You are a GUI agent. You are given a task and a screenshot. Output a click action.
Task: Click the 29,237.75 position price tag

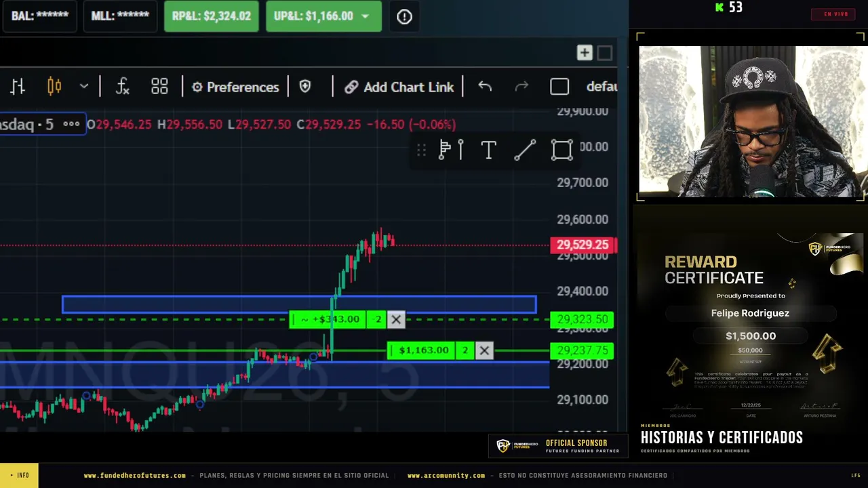click(x=583, y=350)
